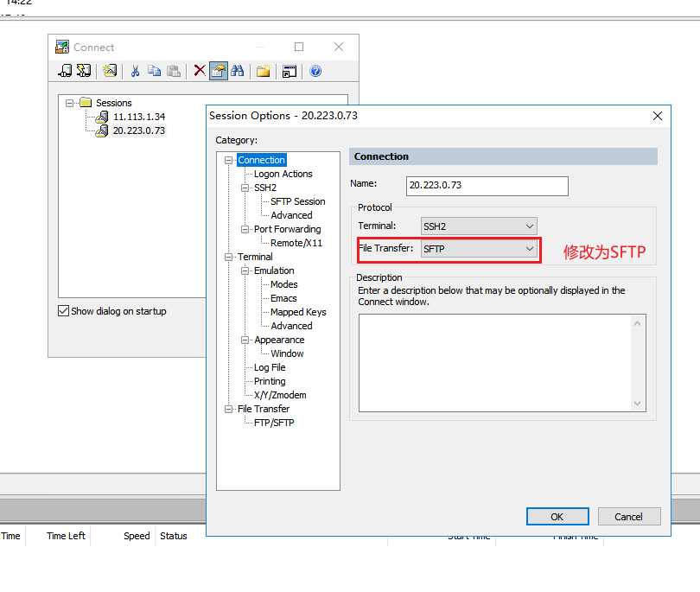This screenshot has height=592, width=700.
Task: Select Connection in the category tree
Action: [x=261, y=160]
